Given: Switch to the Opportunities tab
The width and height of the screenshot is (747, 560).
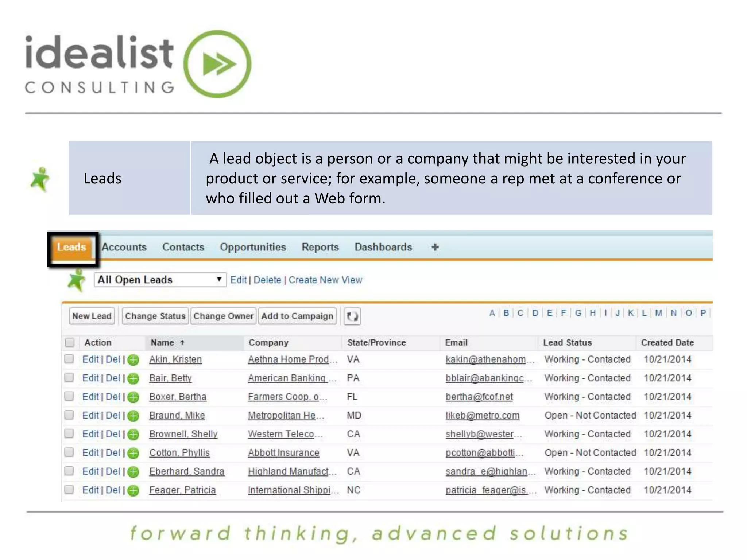Looking at the screenshot, I should pos(253,247).
